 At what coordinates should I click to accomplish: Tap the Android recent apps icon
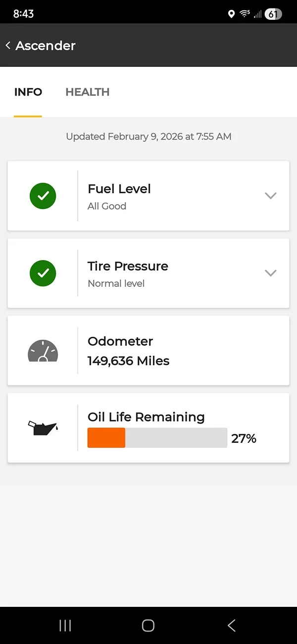pos(65,625)
